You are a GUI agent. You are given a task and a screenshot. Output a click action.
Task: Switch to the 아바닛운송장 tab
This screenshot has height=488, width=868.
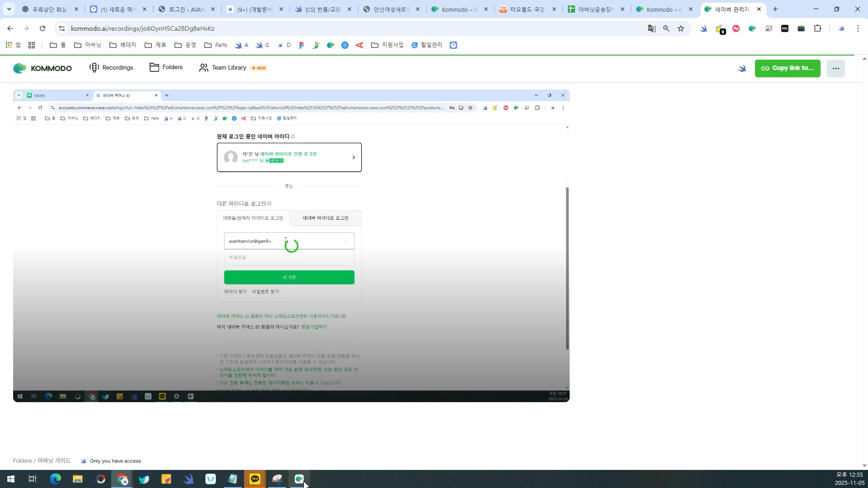pyautogui.click(x=595, y=9)
